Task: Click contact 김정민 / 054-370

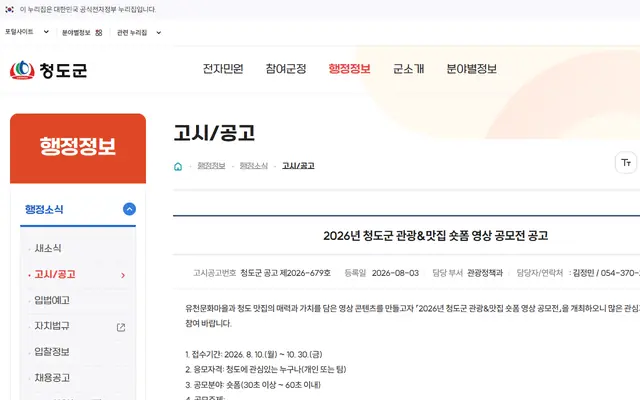Action: [x=606, y=273]
